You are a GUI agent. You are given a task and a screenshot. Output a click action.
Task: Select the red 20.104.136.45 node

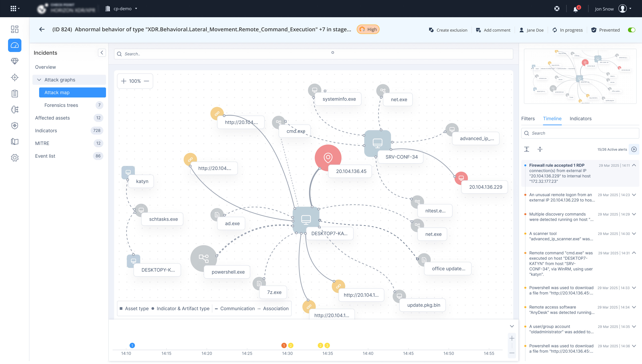tap(328, 158)
